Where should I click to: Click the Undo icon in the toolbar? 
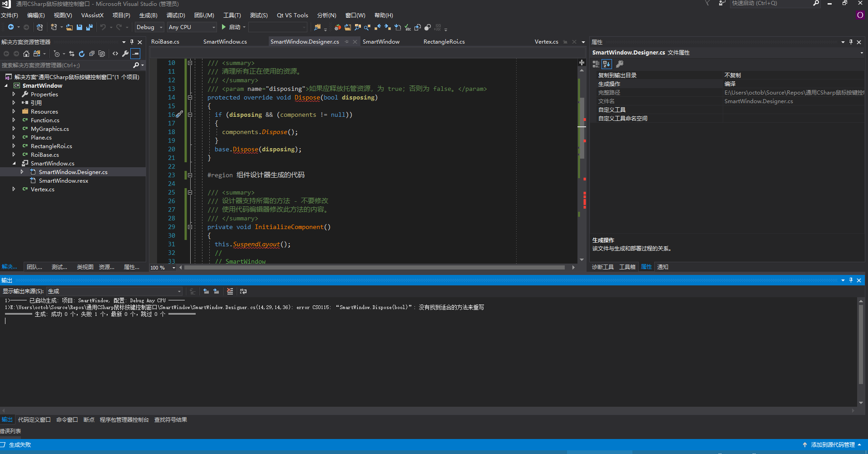pos(103,27)
